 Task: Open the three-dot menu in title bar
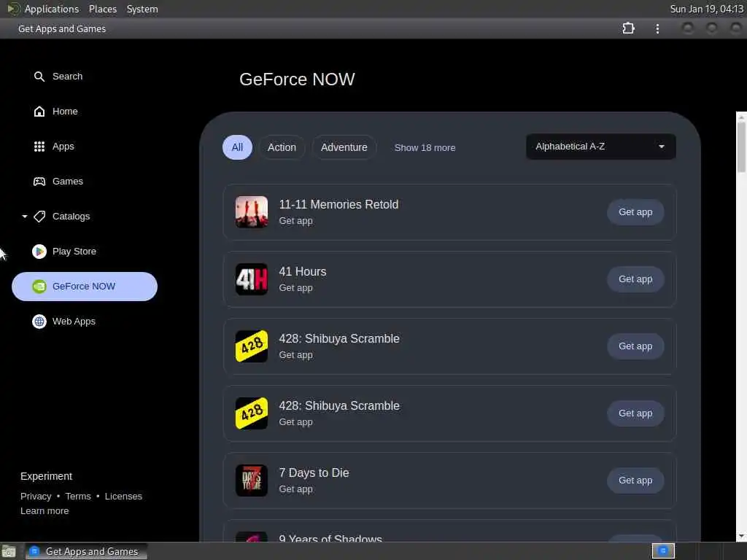(x=657, y=28)
